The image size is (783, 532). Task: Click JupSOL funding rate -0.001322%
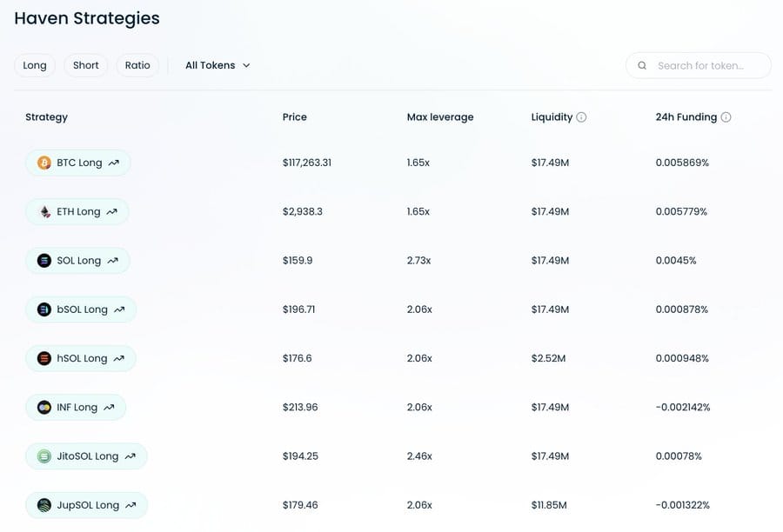point(683,505)
